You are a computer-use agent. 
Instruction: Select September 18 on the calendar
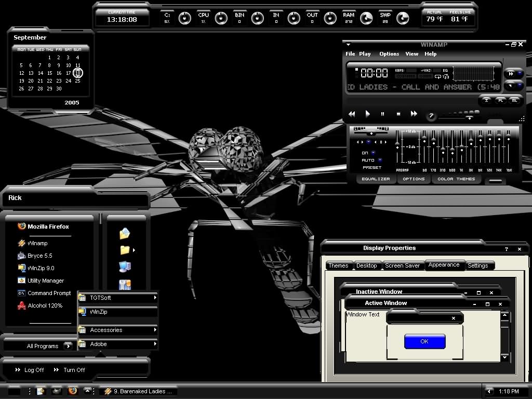tap(78, 73)
